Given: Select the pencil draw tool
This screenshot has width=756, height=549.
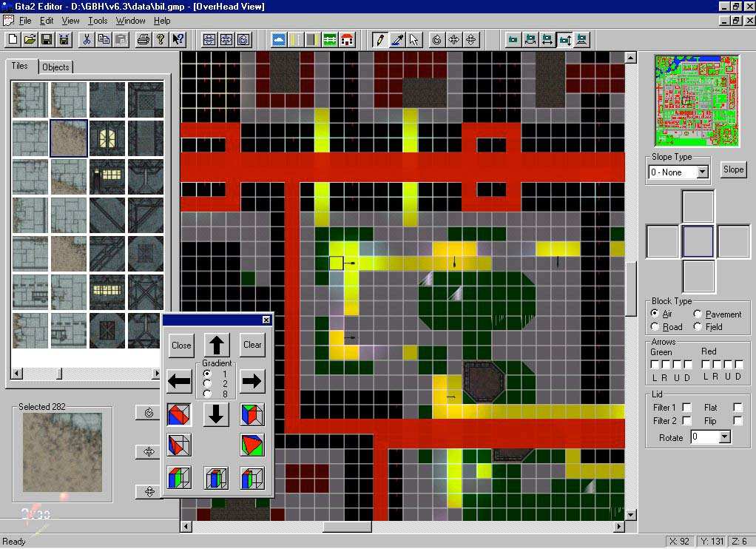Looking at the screenshot, I should click(x=379, y=39).
